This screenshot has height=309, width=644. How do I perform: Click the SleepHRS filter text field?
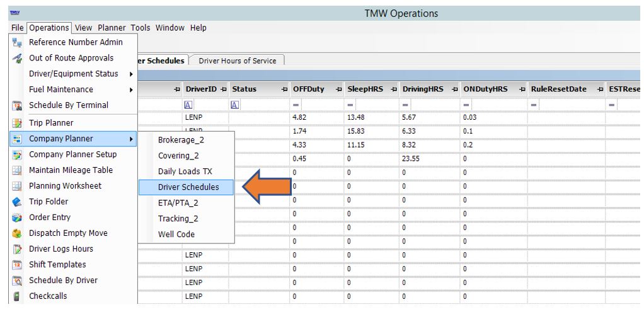tap(377, 105)
